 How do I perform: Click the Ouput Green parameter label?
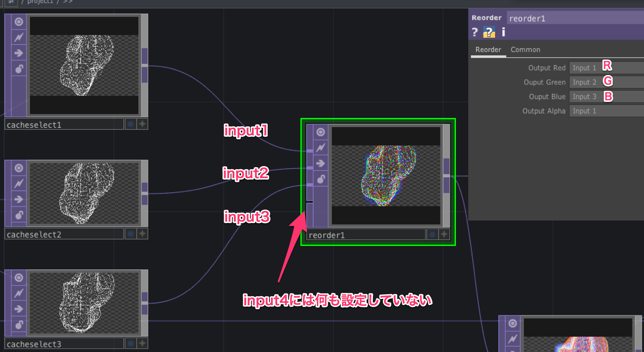(x=545, y=82)
